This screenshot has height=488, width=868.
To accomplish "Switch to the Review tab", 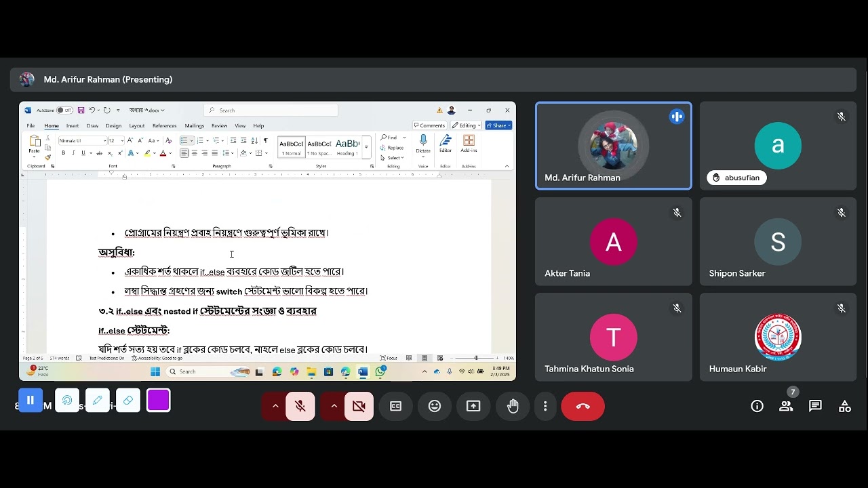I will 219,125.
